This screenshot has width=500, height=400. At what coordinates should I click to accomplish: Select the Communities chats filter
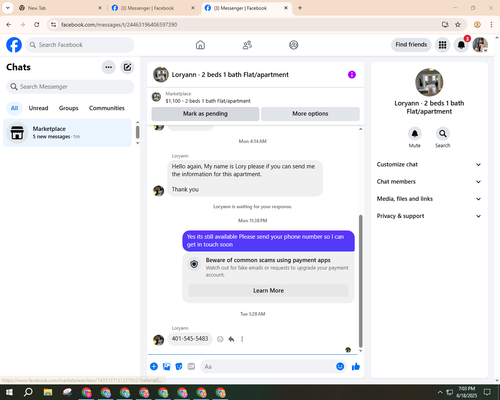(x=107, y=108)
